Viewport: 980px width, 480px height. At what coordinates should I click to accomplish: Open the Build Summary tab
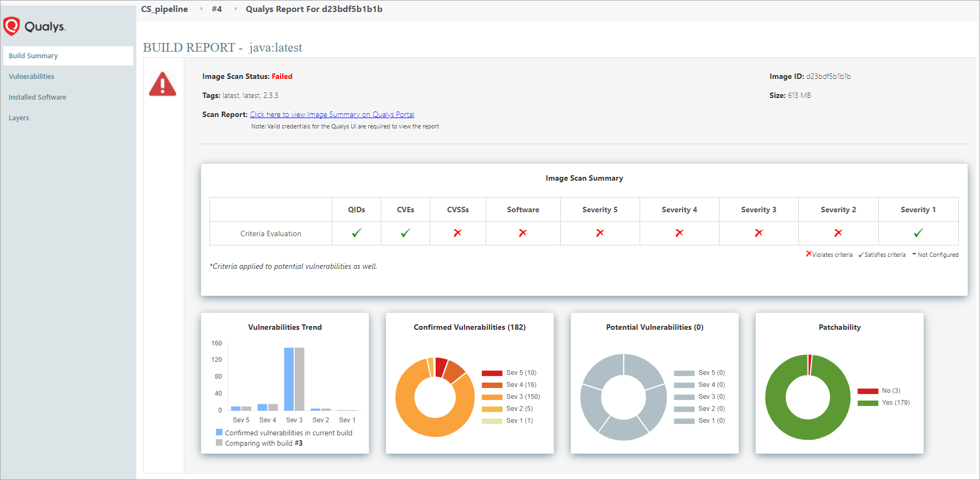click(33, 56)
